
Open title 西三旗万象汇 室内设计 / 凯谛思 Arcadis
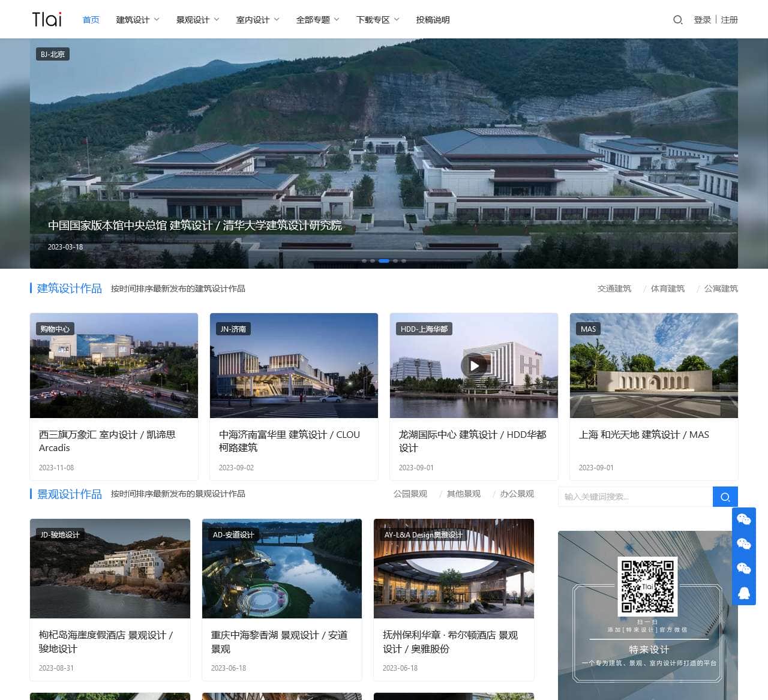pyautogui.click(x=107, y=441)
